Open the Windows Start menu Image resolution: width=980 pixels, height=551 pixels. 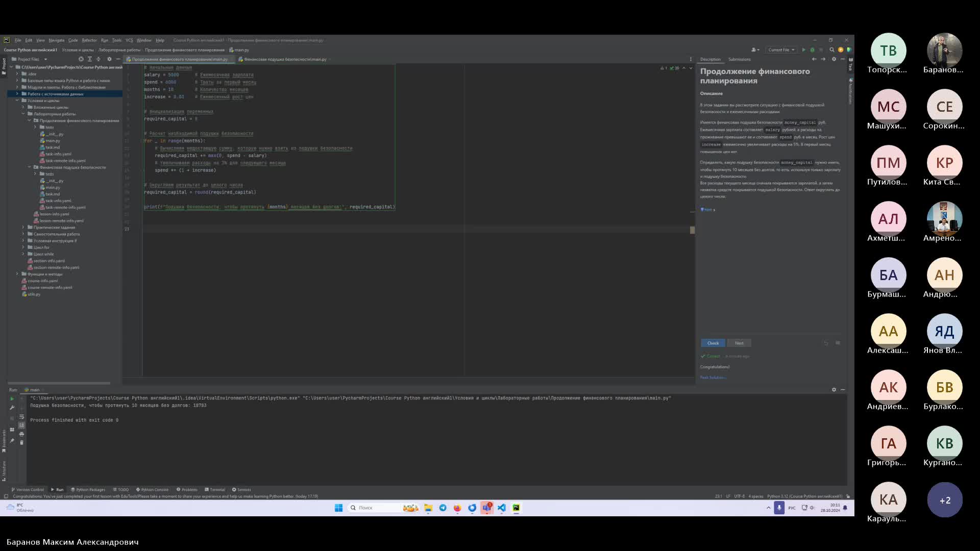(338, 508)
